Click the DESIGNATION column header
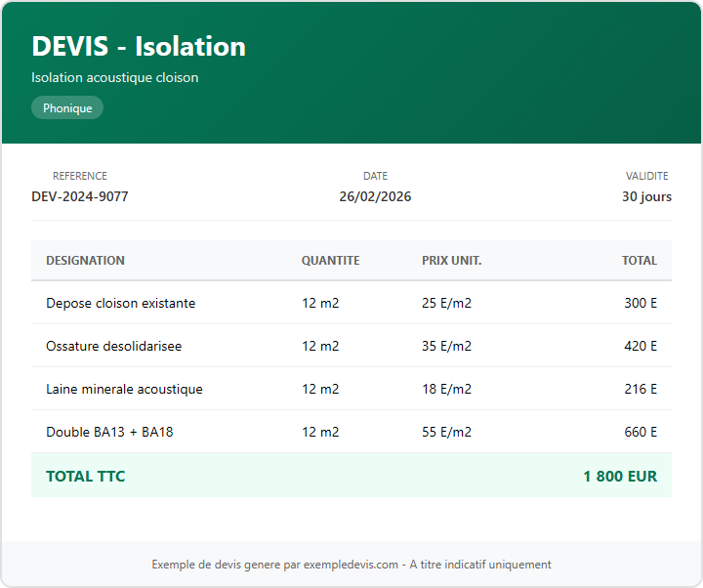The height and width of the screenshot is (588, 703). (x=85, y=261)
